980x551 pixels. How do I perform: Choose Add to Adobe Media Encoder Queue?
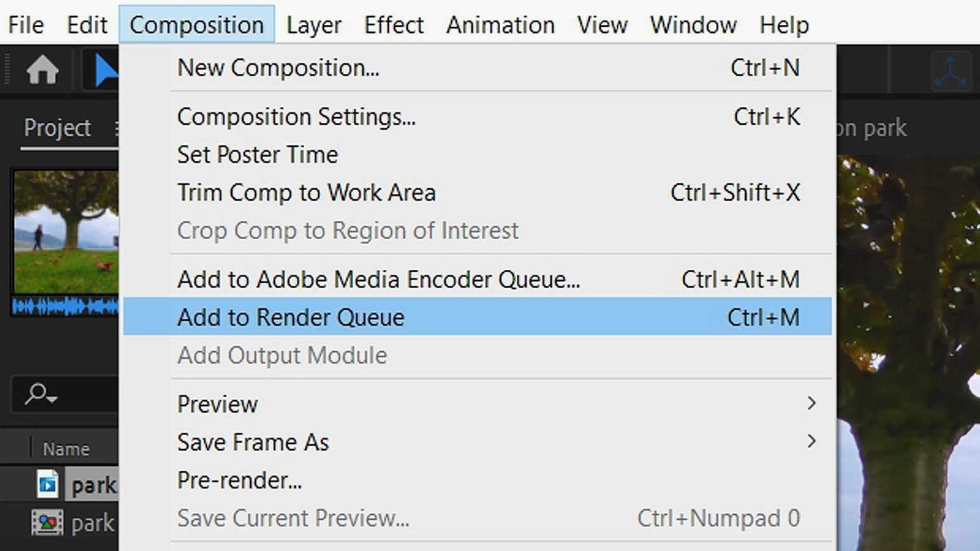click(379, 279)
